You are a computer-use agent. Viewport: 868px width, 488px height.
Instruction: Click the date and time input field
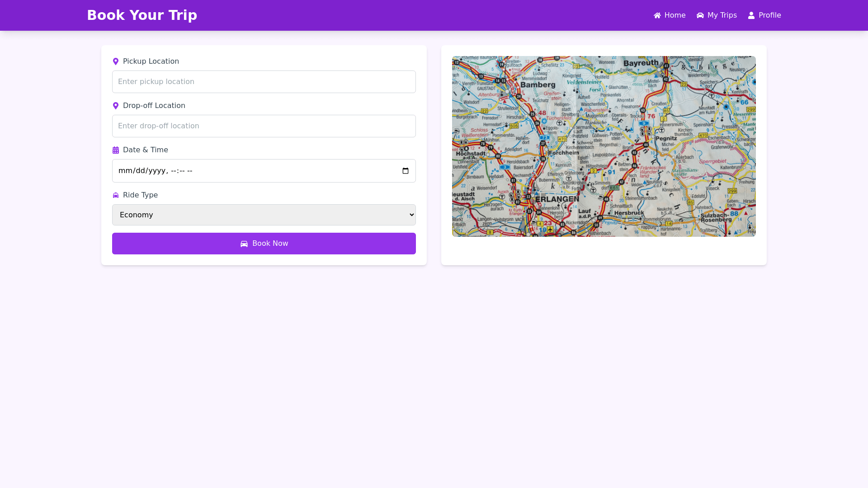253,171
